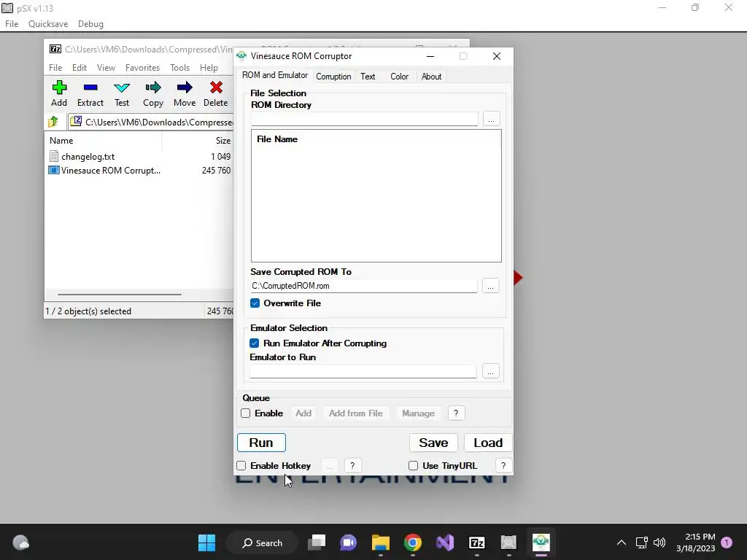
Task: Open Task View on the taskbar
Action: pyautogui.click(x=317, y=542)
